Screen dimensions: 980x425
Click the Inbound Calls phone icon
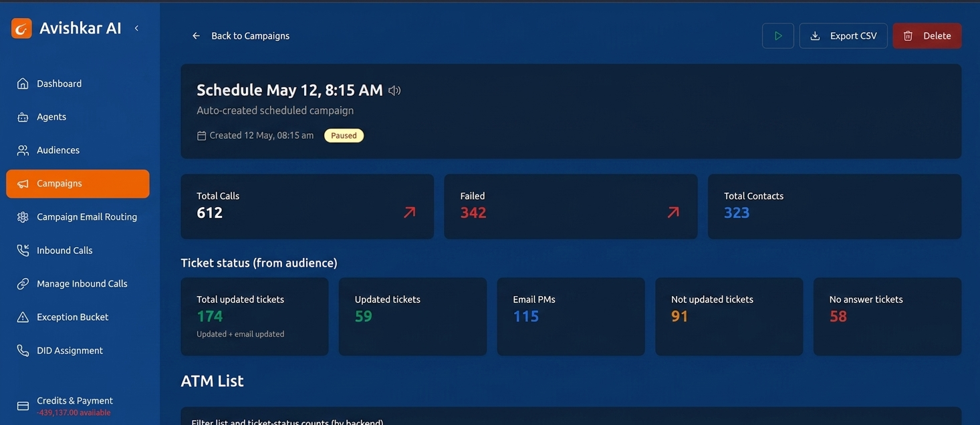[23, 251]
